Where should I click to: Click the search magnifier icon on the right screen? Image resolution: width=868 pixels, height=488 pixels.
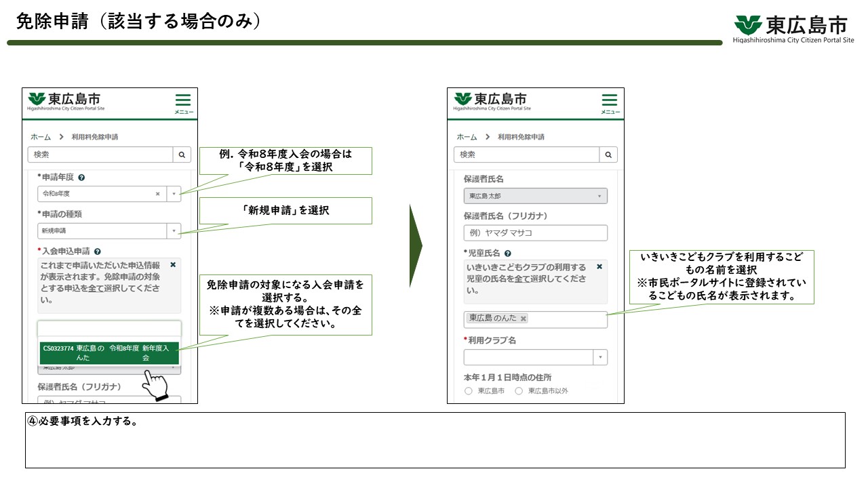point(608,155)
